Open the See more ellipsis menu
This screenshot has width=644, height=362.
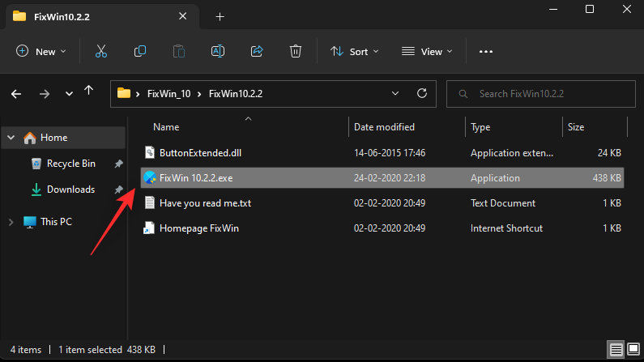[486, 51]
